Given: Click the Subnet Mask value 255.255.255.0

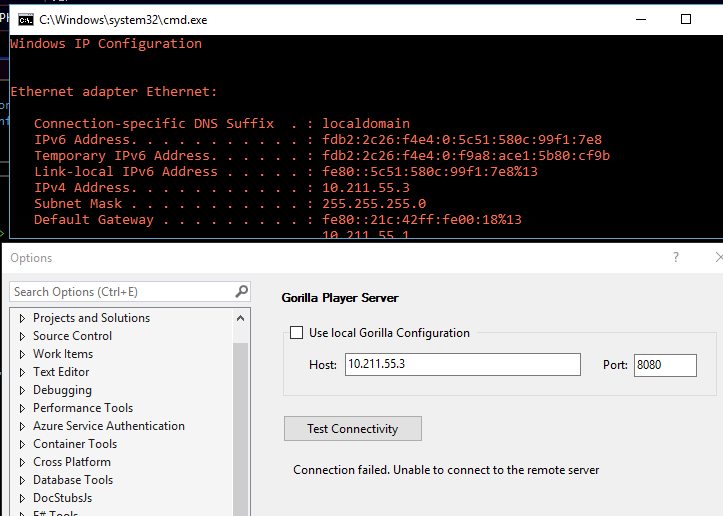Looking at the screenshot, I should pyautogui.click(x=374, y=203).
